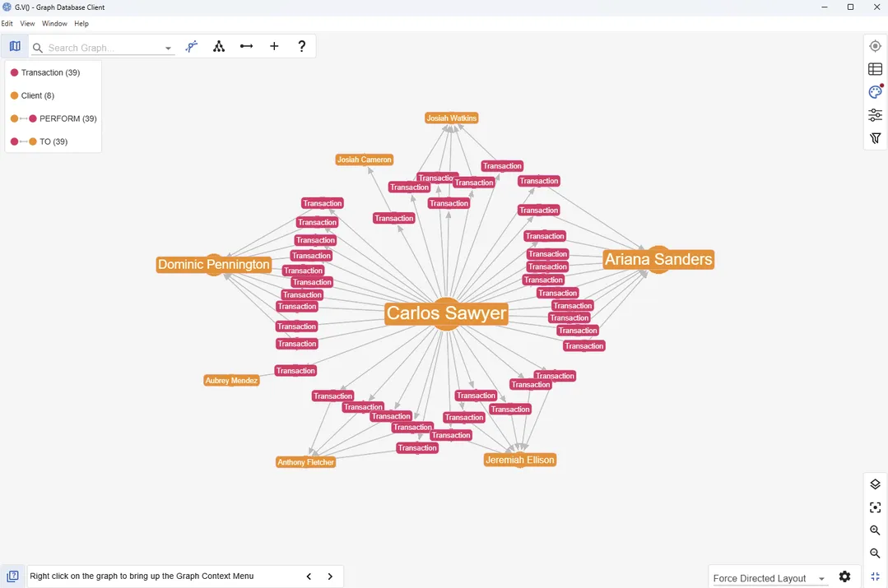Open the filter funnel icon
The image size is (888, 588).
(875, 138)
